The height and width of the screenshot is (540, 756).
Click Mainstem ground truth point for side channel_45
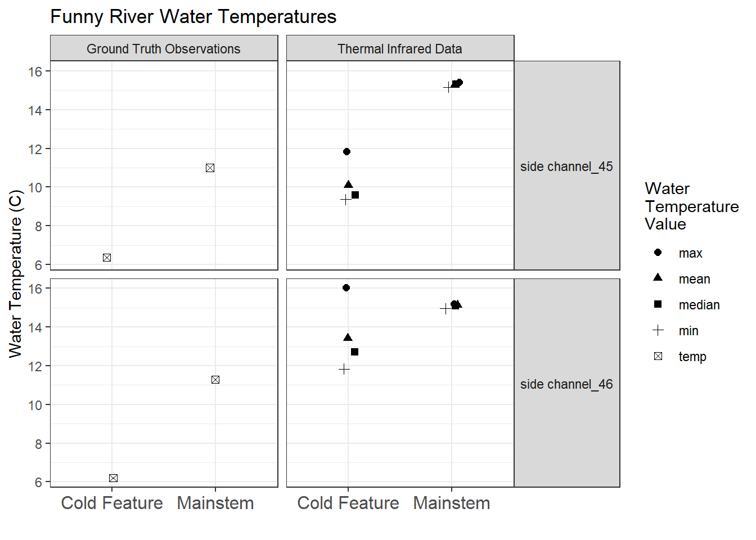pos(210,168)
